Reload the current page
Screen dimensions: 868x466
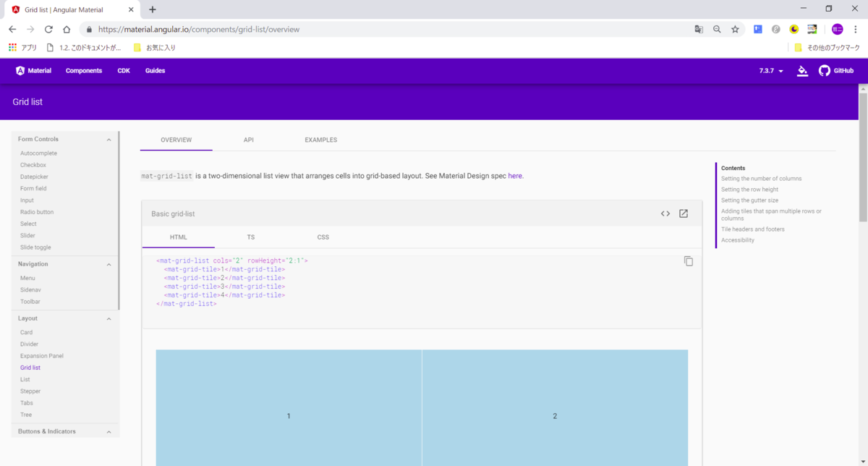click(48, 30)
